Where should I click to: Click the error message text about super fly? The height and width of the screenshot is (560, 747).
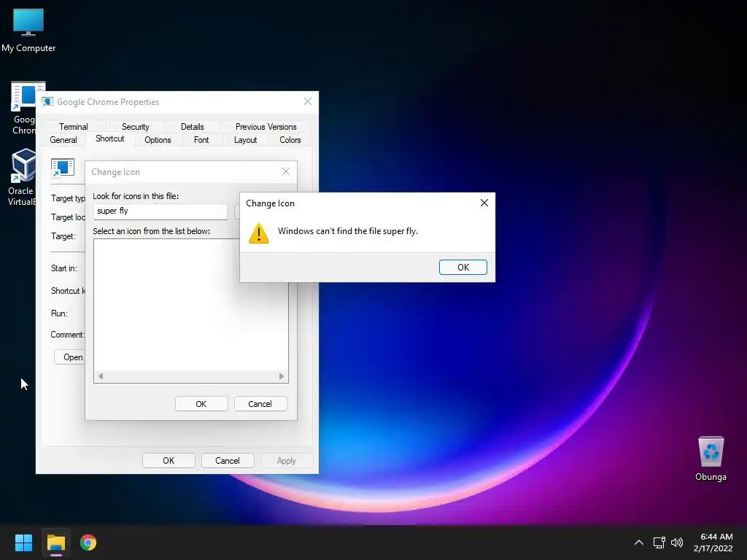coord(348,231)
